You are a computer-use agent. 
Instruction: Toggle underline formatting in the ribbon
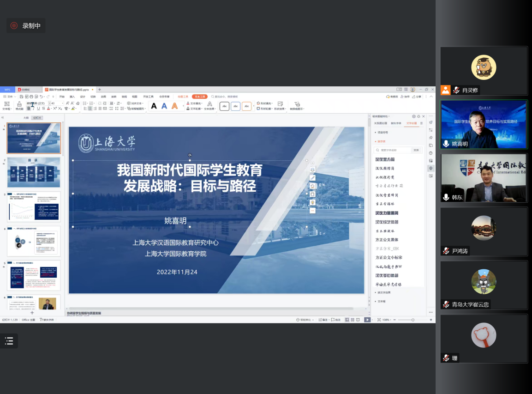38,109
